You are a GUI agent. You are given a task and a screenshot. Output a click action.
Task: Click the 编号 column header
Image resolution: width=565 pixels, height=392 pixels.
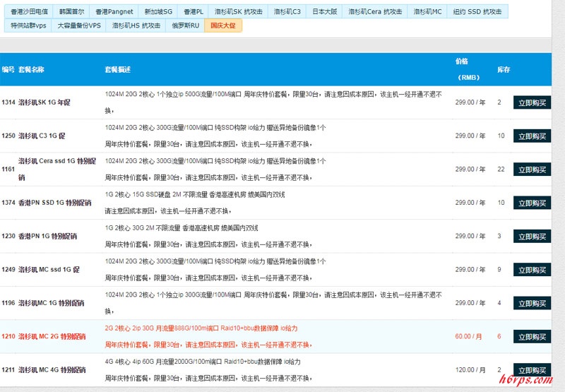click(x=8, y=69)
